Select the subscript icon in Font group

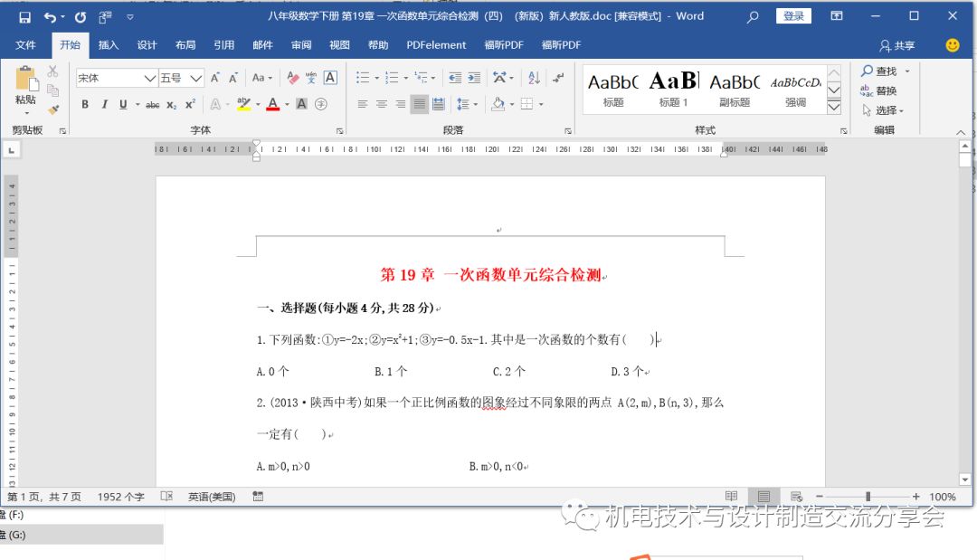point(172,105)
